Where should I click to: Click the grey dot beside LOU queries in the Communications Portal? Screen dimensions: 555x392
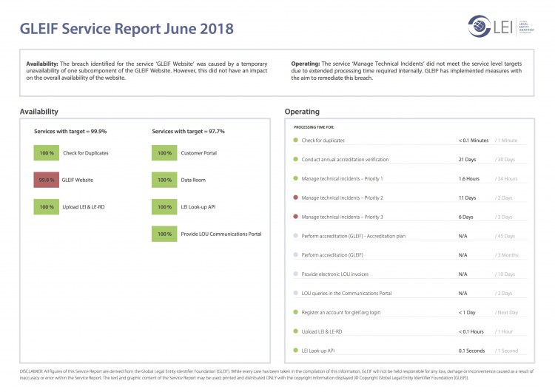296,293
